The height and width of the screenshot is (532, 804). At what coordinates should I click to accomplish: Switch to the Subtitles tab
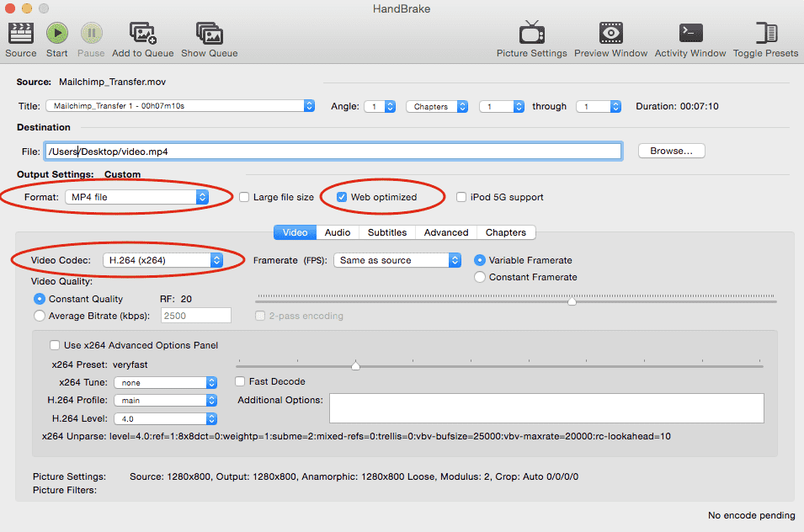point(387,232)
